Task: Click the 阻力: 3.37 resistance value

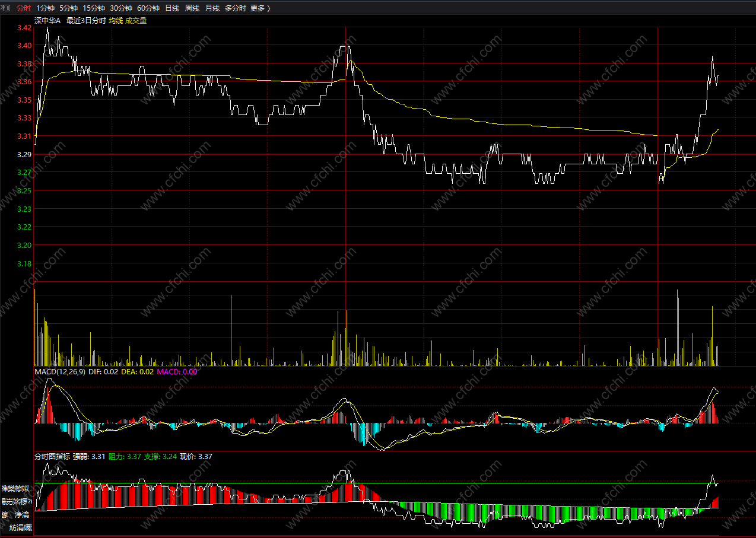Action: click(125, 457)
